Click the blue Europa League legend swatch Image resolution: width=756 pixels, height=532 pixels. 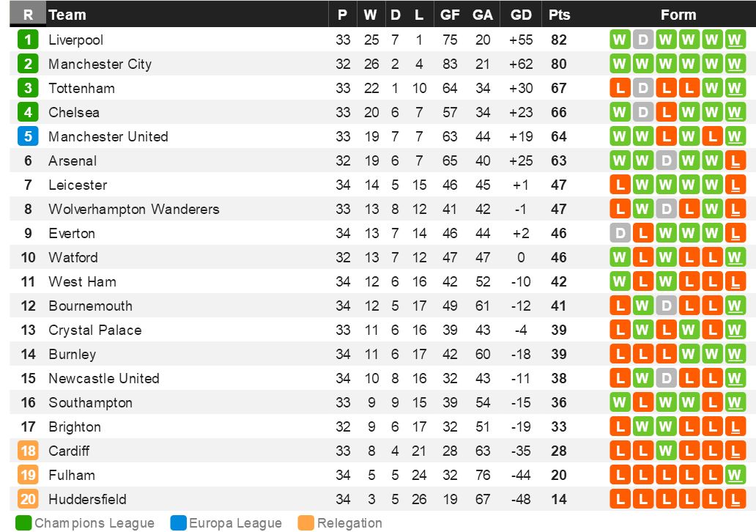178,522
